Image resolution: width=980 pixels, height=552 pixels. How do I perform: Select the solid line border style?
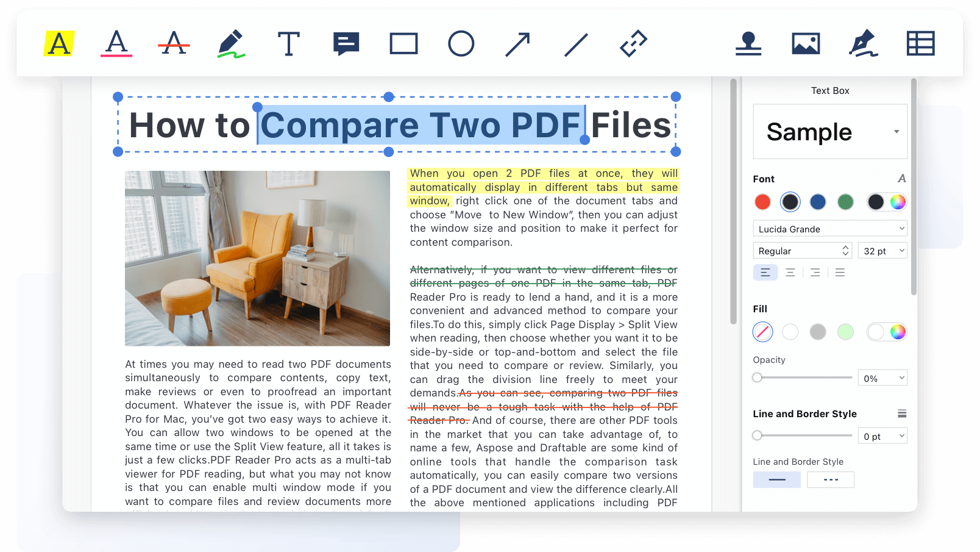pyautogui.click(x=777, y=480)
